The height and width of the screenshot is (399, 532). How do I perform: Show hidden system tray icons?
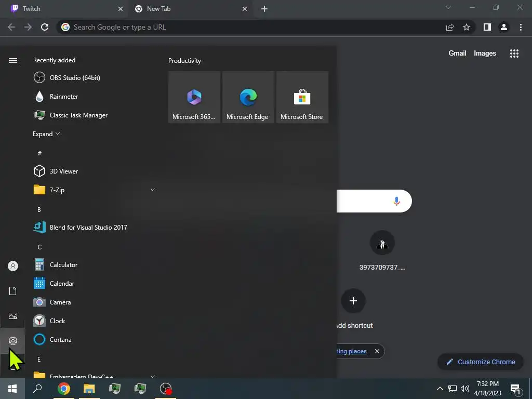pyautogui.click(x=440, y=389)
